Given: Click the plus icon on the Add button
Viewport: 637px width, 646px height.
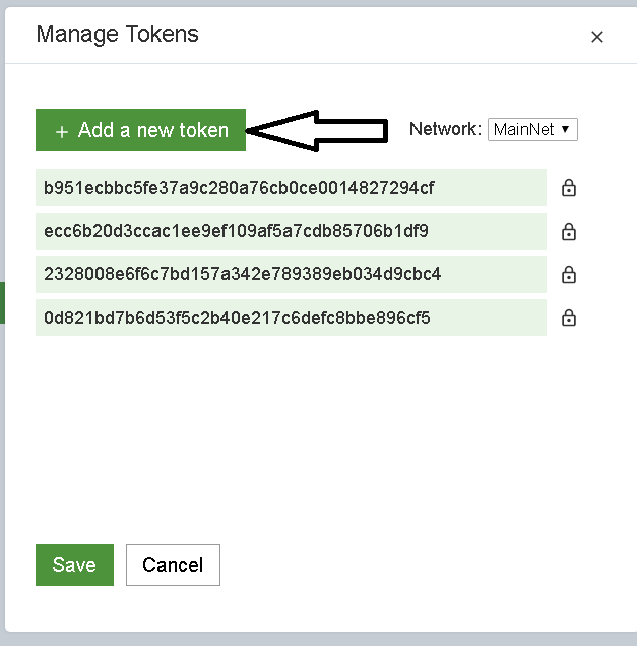Looking at the screenshot, I should [62, 131].
